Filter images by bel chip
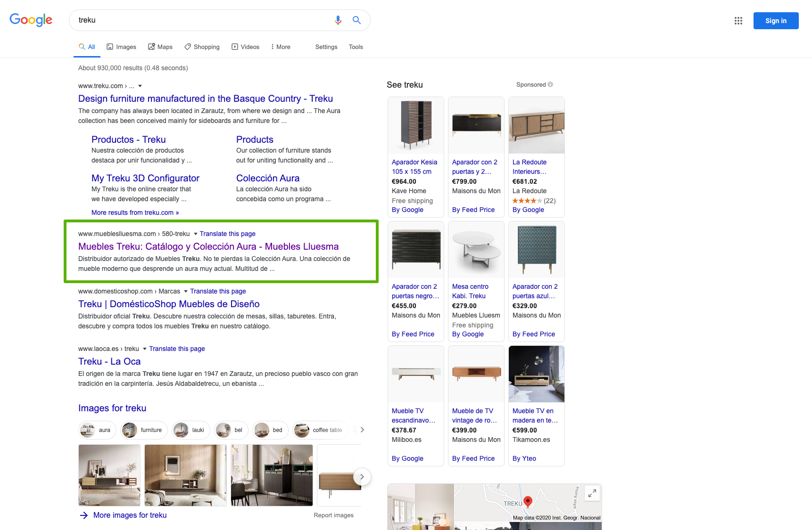The height and width of the screenshot is (530, 812). click(231, 430)
